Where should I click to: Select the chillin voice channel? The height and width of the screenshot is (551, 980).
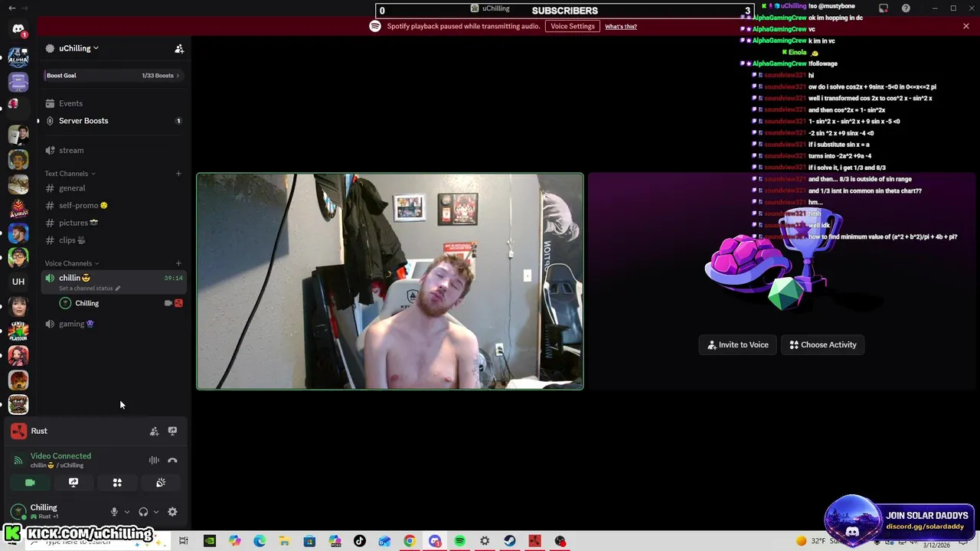113,282
